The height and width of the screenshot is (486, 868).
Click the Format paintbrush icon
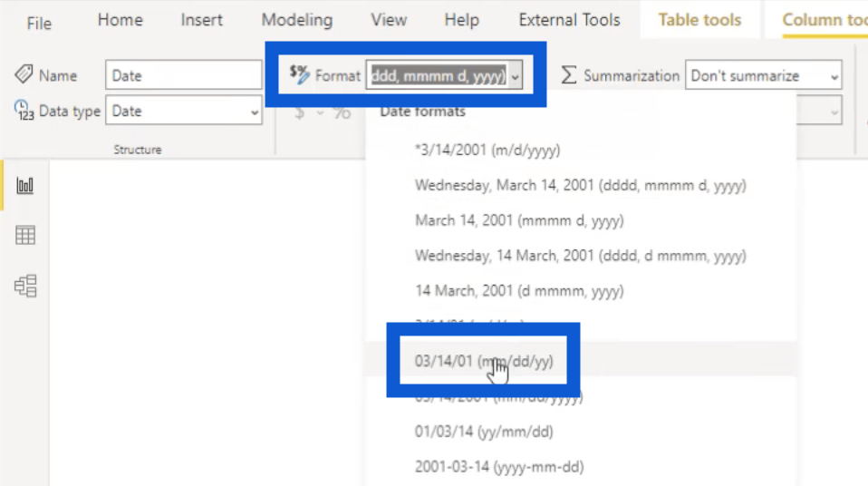tap(300, 75)
